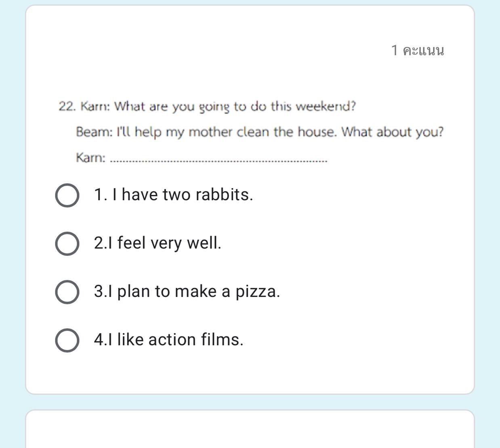This screenshot has height=448, width=500.
Task: Click the phrase "What about you?"
Action: click(392, 132)
